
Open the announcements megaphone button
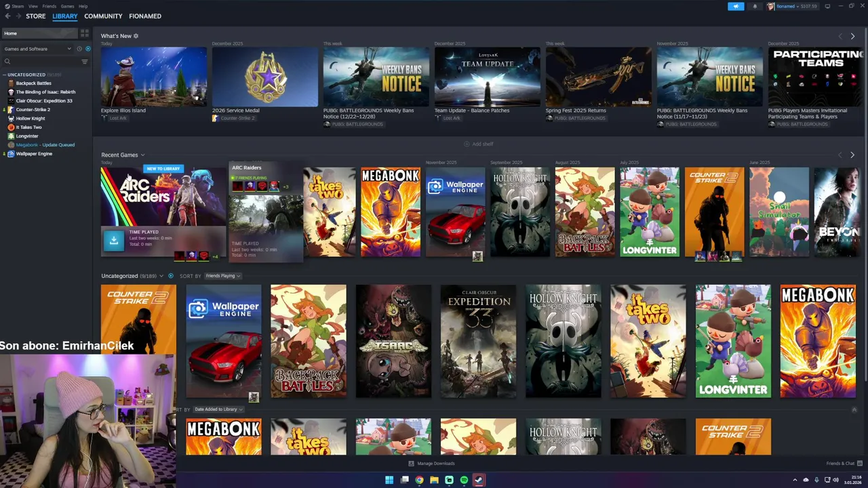pos(736,6)
